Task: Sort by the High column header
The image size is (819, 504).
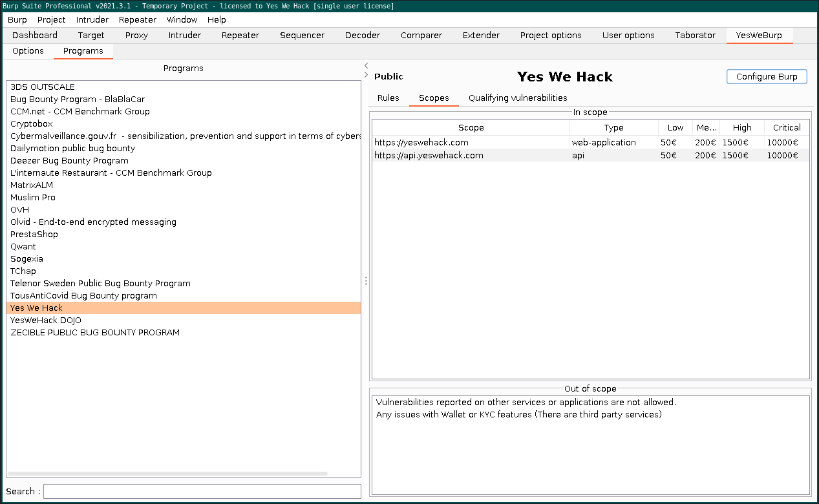Action: click(x=742, y=128)
